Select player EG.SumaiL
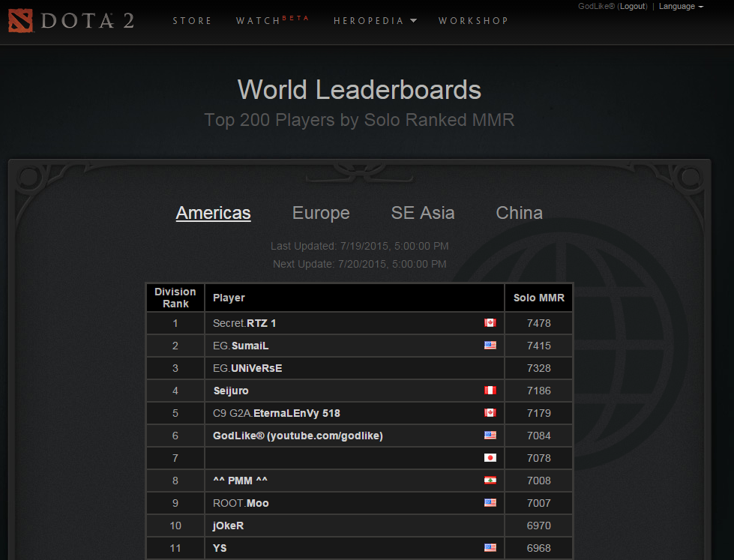Image resolution: width=734 pixels, height=560 pixels. pos(241,346)
